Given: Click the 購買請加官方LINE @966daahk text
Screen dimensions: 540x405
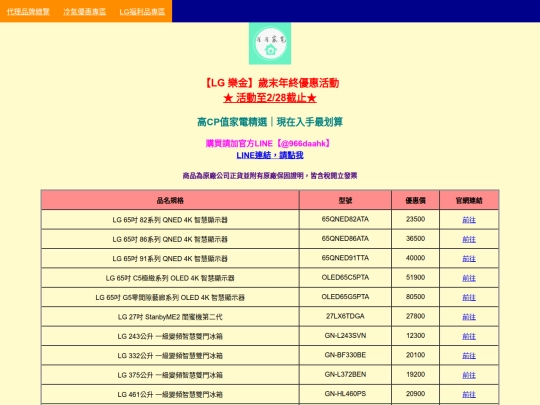Looking at the screenshot, I should click(270, 143).
